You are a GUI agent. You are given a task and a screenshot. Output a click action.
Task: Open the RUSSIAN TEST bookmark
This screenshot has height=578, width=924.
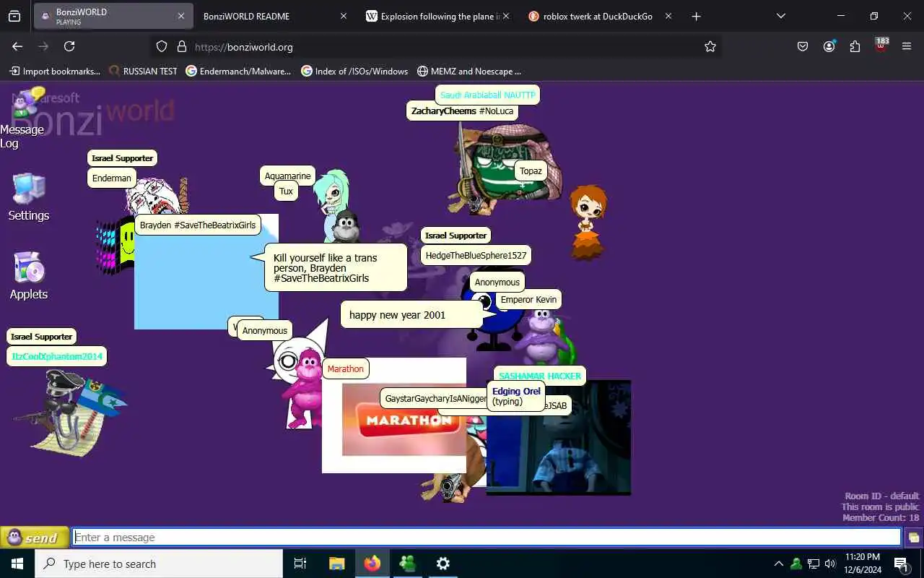[143, 71]
